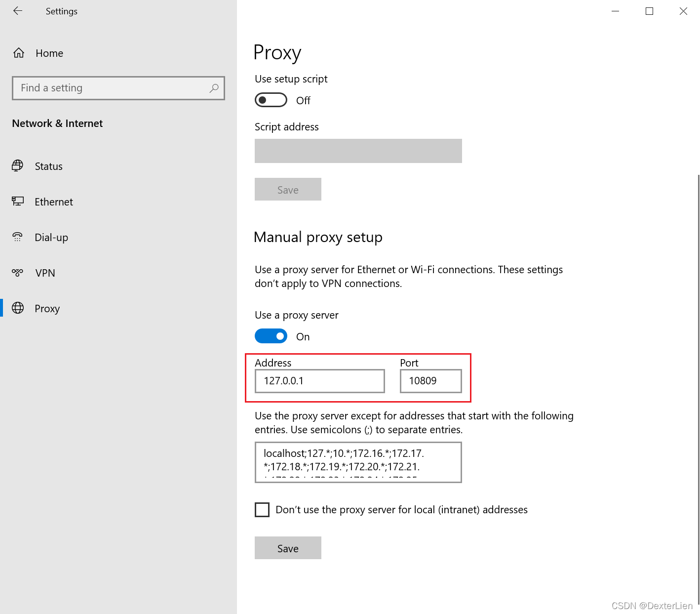Click the back arrow in Settings

pyautogui.click(x=18, y=11)
